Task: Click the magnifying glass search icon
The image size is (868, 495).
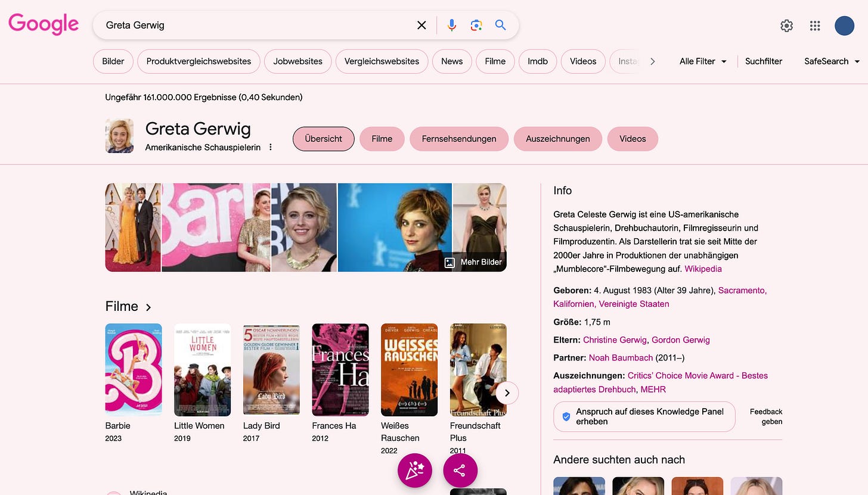Action: point(500,25)
